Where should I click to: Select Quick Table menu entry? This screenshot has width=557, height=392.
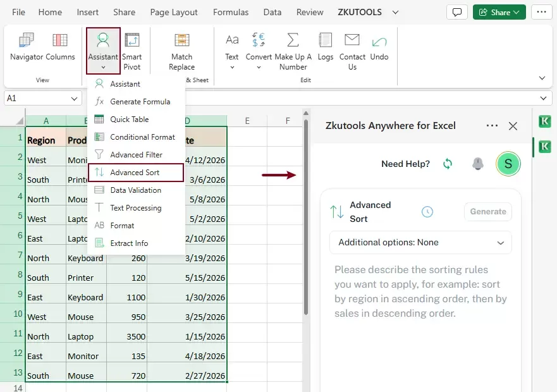(x=136, y=119)
